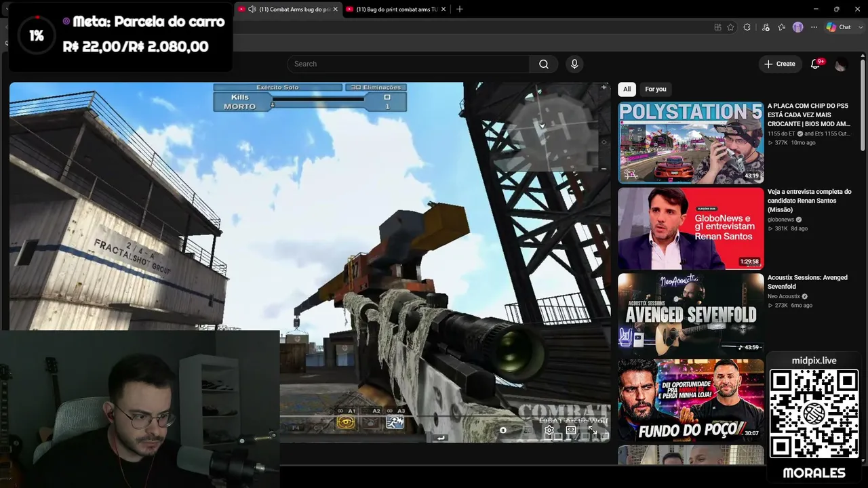Open a new browser tab

(460, 9)
